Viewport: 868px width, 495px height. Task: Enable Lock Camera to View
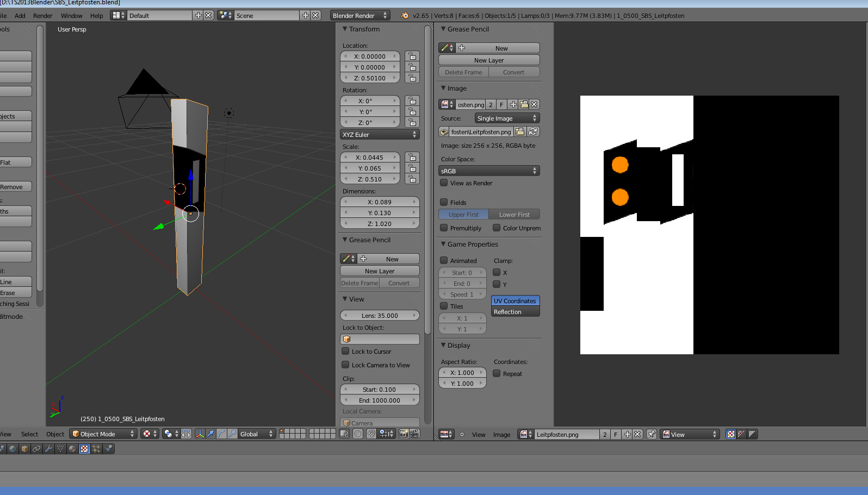(345, 365)
